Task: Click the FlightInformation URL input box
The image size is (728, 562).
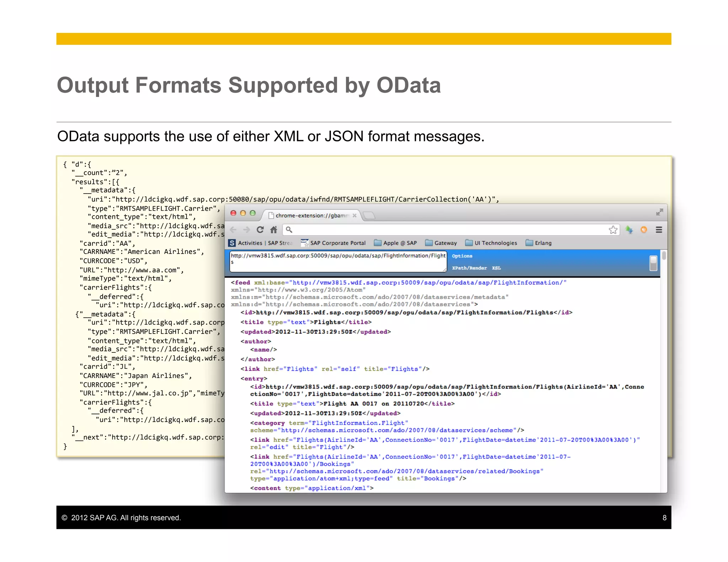Action: [338, 261]
